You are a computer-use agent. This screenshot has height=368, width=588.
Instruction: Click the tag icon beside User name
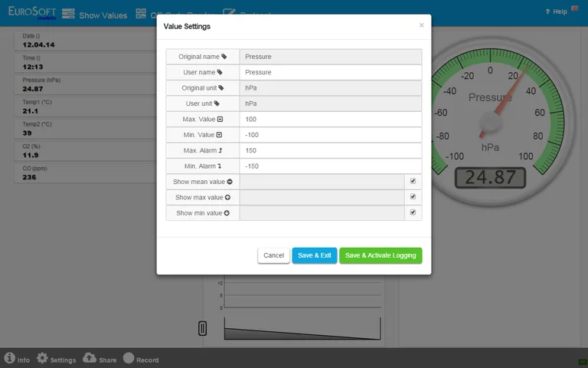(x=220, y=72)
